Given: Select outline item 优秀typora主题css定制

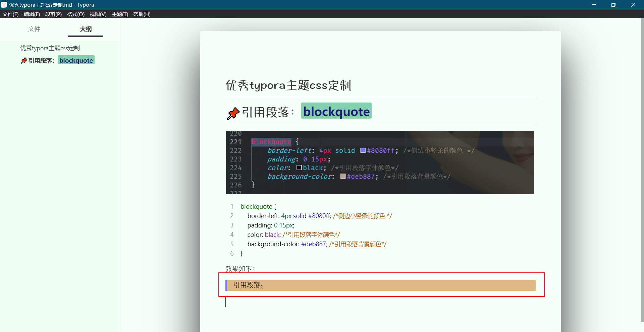Looking at the screenshot, I should [x=50, y=48].
